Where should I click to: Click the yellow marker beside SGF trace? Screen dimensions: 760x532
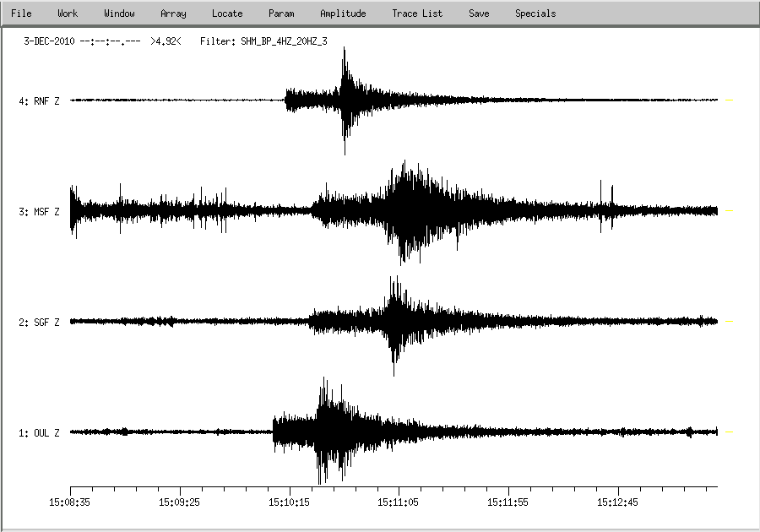pyautogui.click(x=729, y=322)
